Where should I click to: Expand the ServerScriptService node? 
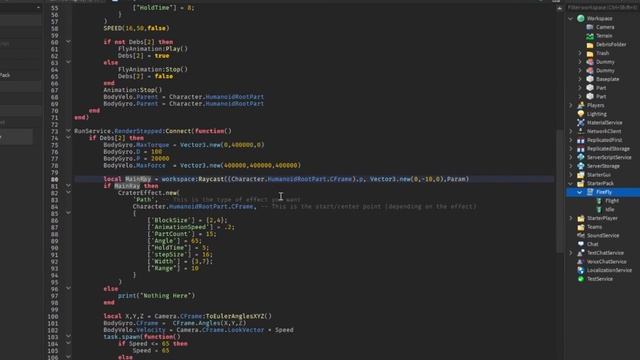pyautogui.click(x=571, y=157)
